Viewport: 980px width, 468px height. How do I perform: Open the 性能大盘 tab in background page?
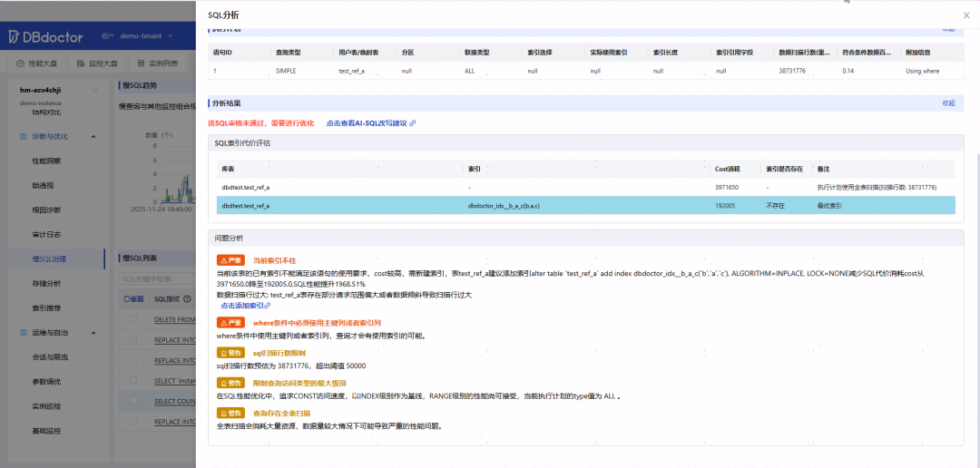pos(39,63)
